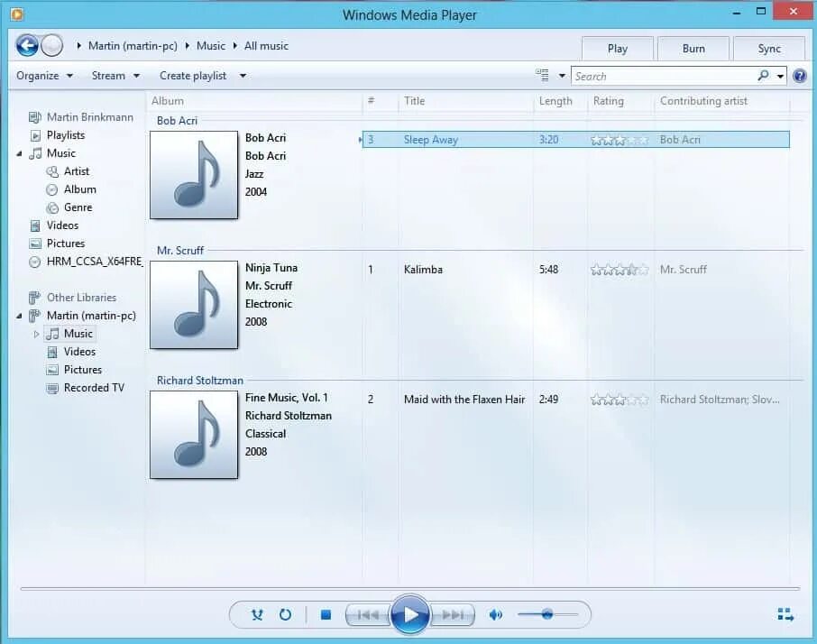The image size is (817, 644).
Task: Stop playback
Action: (x=326, y=615)
